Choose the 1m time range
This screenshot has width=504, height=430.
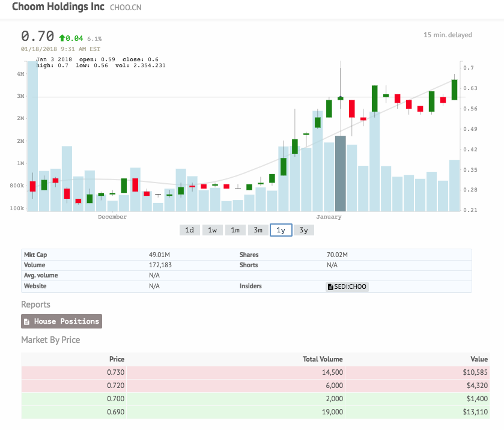pos(235,230)
